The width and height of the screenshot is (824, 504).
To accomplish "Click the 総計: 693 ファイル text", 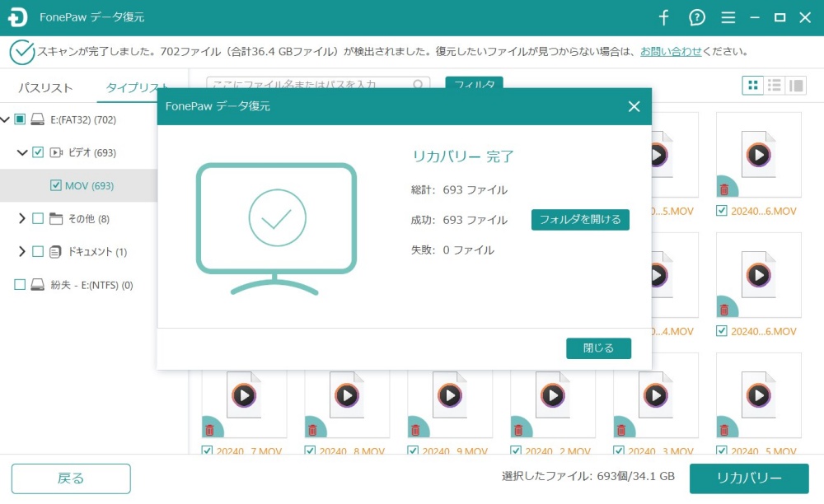I will 459,189.
